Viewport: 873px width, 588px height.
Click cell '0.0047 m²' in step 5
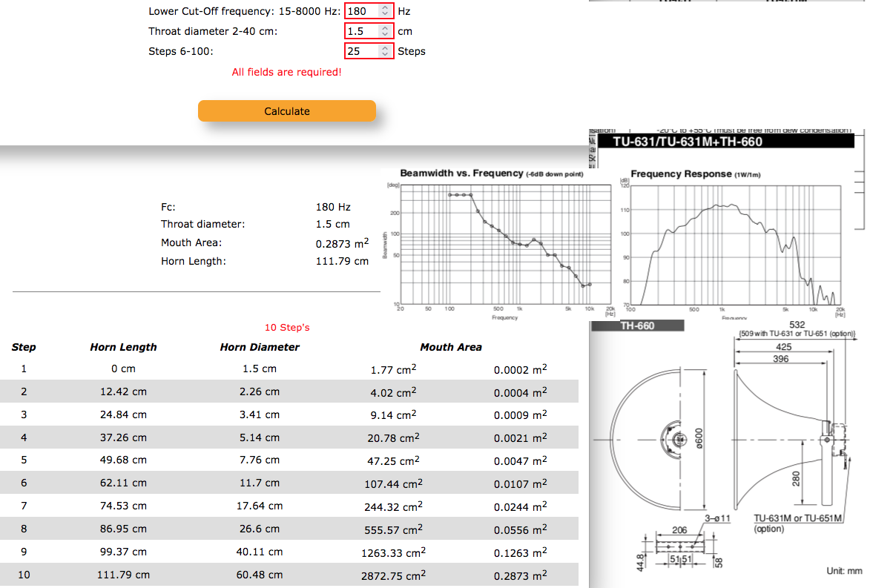click(520, 460)
